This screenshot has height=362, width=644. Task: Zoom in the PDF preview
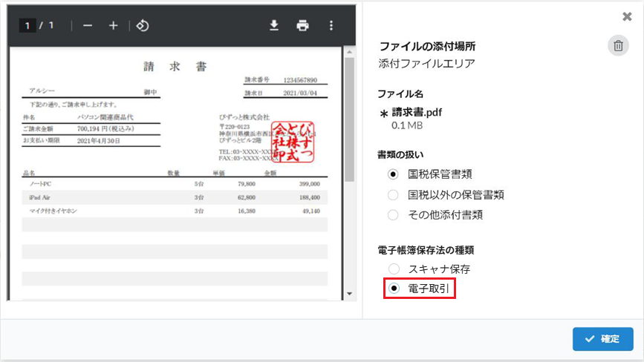114,26
